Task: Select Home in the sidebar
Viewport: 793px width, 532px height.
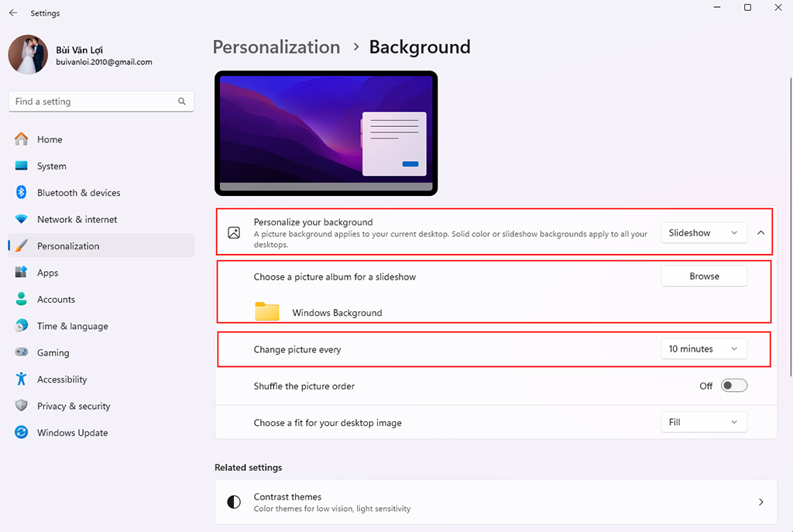Action: [x=50, y=139]
